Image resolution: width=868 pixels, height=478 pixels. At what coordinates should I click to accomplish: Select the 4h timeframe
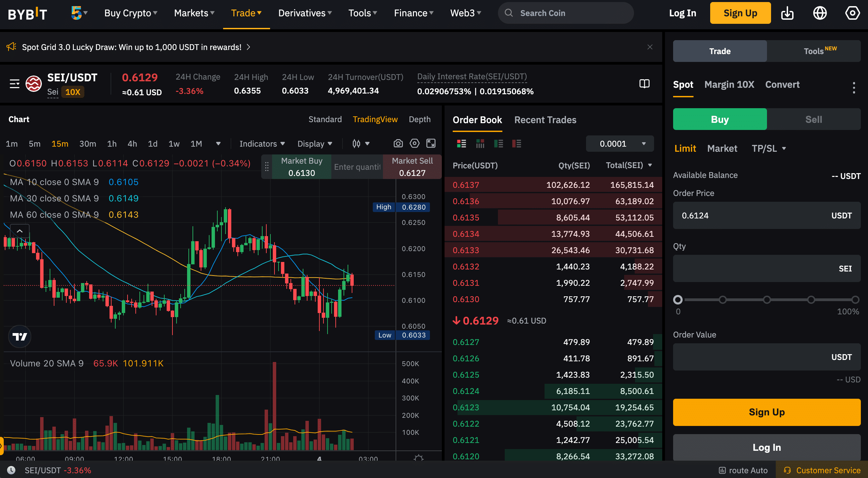(132, 144)
